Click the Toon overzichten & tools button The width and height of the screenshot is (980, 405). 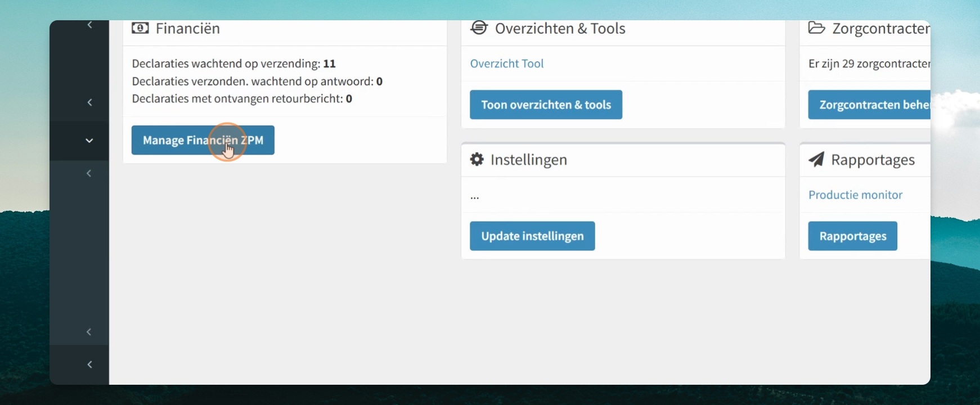pyautogui.click(x=546, y=105)
